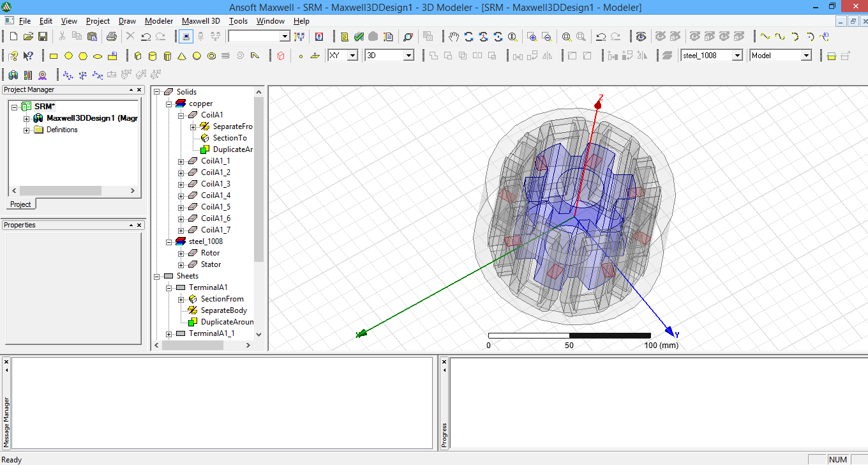Open the Maxwell 3D menu

coord(200,20)
